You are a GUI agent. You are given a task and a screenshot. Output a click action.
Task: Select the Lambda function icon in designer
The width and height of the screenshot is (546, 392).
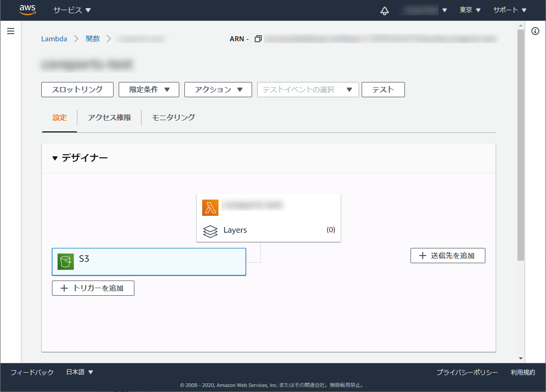(x=210, y=208)
